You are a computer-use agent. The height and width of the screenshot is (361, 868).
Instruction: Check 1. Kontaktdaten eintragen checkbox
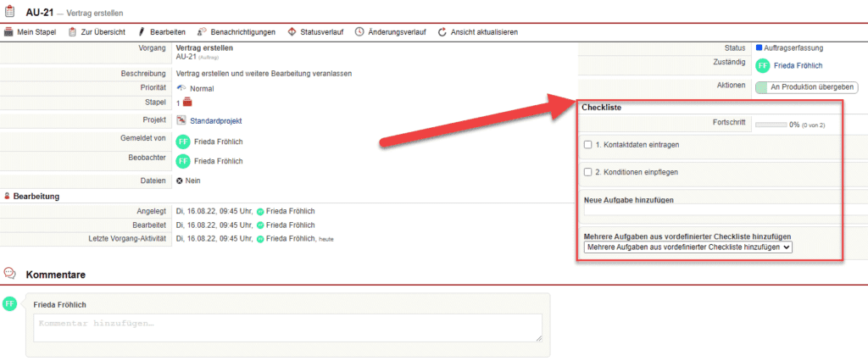click(588, 145)
